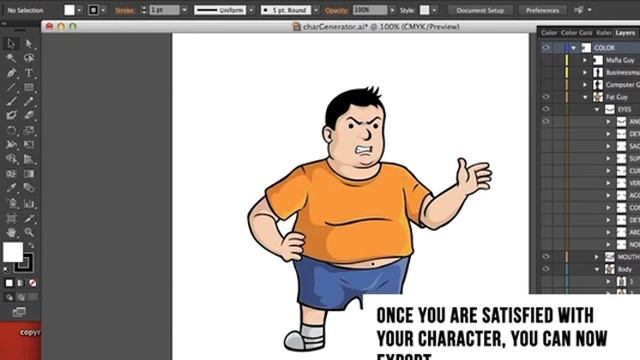Choose the Lasso tool
Viewport: 640px width, 360px height.
pos(29,58)
